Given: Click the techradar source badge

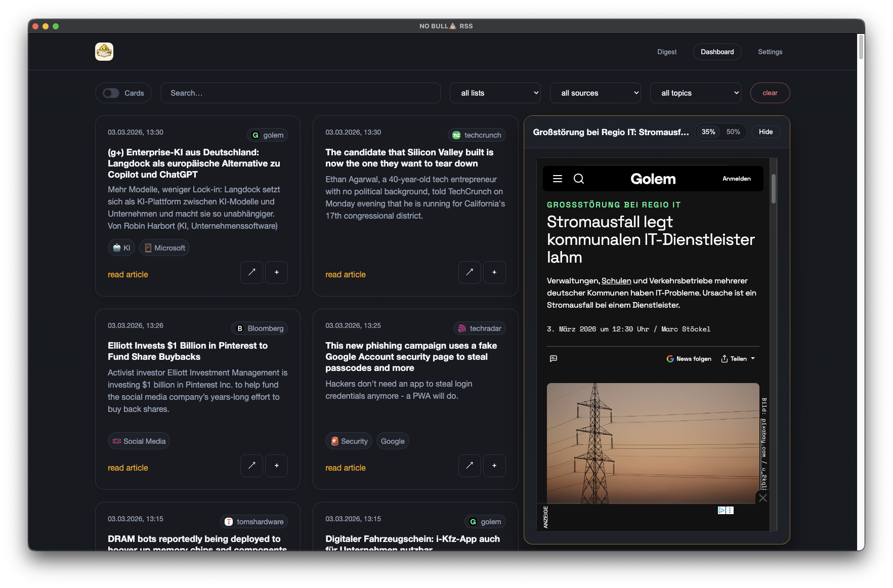Looking at the screenshot, I should (479, 328).
